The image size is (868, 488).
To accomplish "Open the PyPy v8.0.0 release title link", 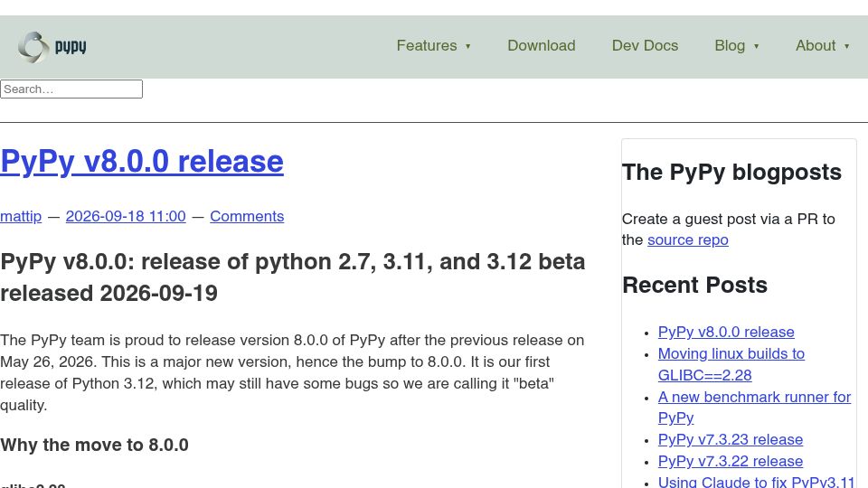I will [x=142, y=162].
